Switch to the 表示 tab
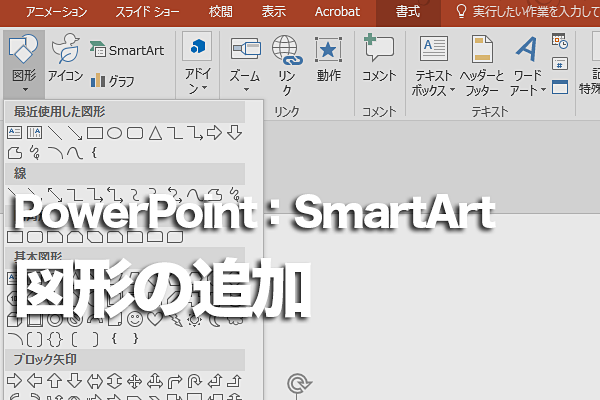The height and width of the screenshot is (400, 600). [x=274, y=12]
